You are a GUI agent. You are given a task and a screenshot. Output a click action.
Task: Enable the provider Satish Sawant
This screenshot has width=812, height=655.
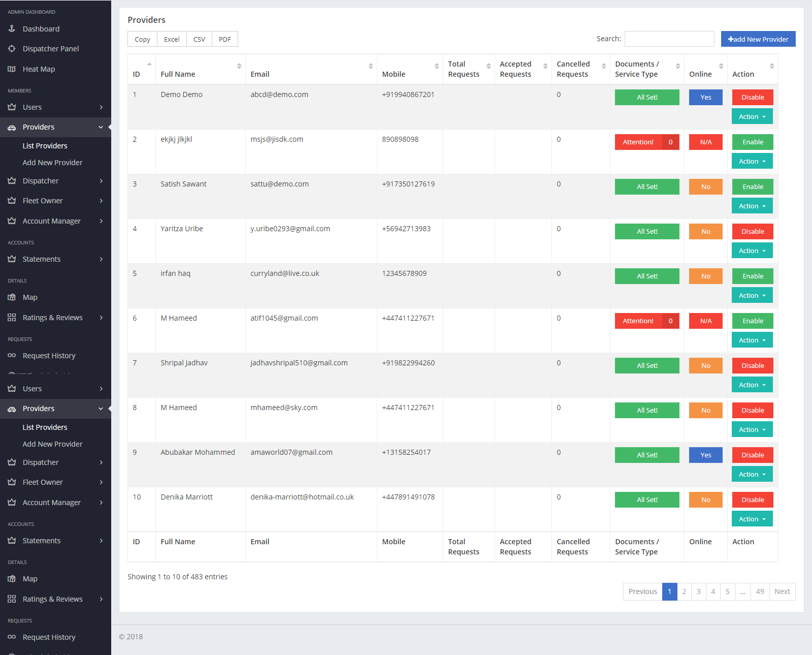(752, 187)
